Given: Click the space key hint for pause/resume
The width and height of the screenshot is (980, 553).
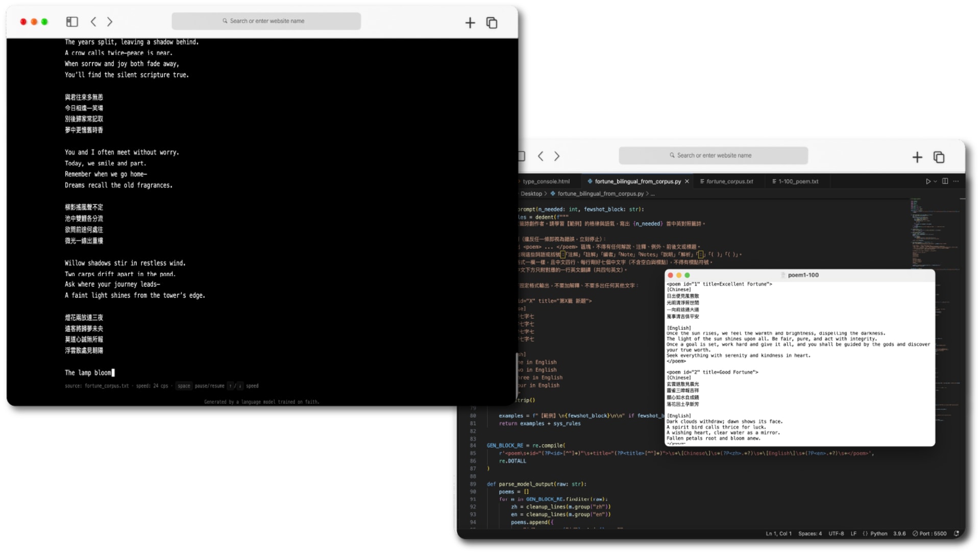Looking at the screenshot, I should point(184,386).
